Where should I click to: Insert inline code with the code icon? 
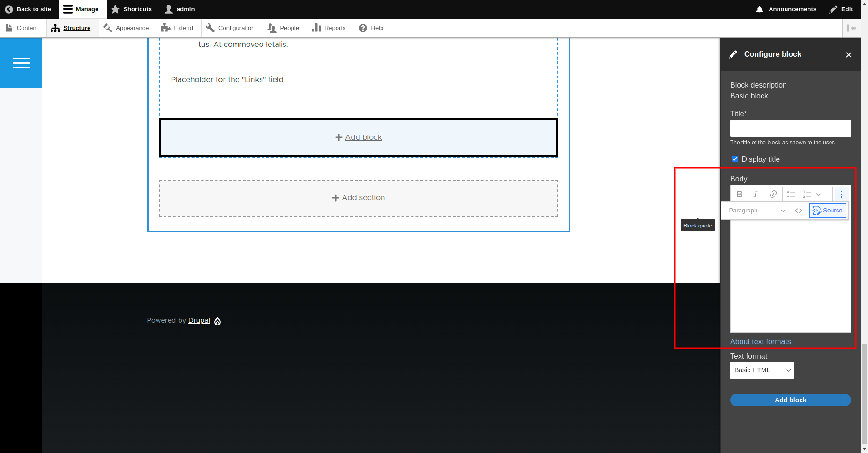(x=799, y=210)
